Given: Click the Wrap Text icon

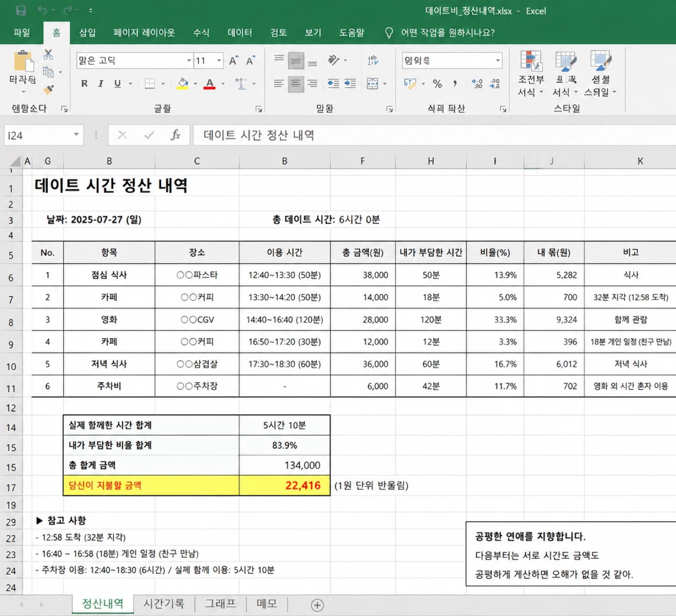Looking at the screenshot, I should click(x=373, y=60).
